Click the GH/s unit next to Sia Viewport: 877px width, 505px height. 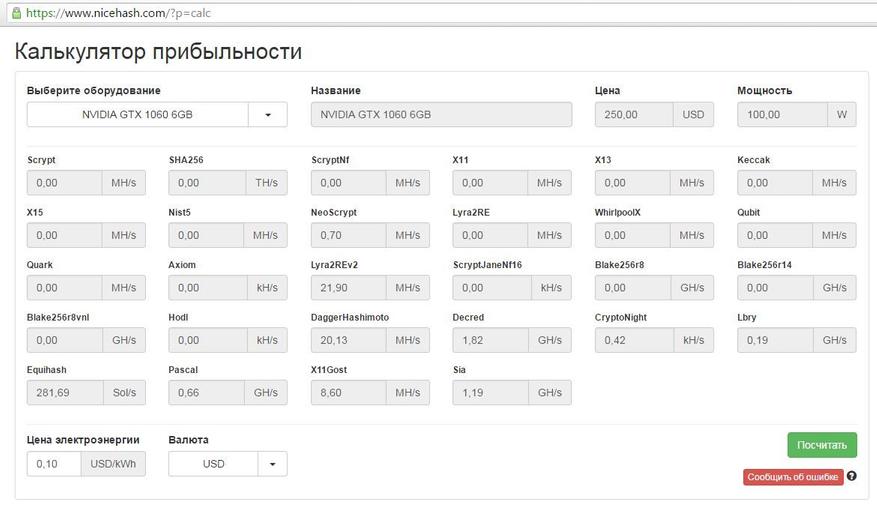coord(550,393)
